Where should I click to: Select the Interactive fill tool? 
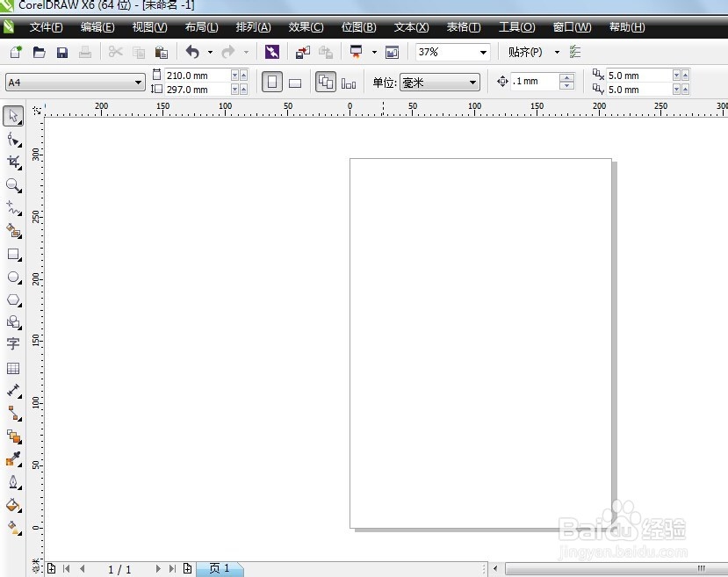coord(13,528)
